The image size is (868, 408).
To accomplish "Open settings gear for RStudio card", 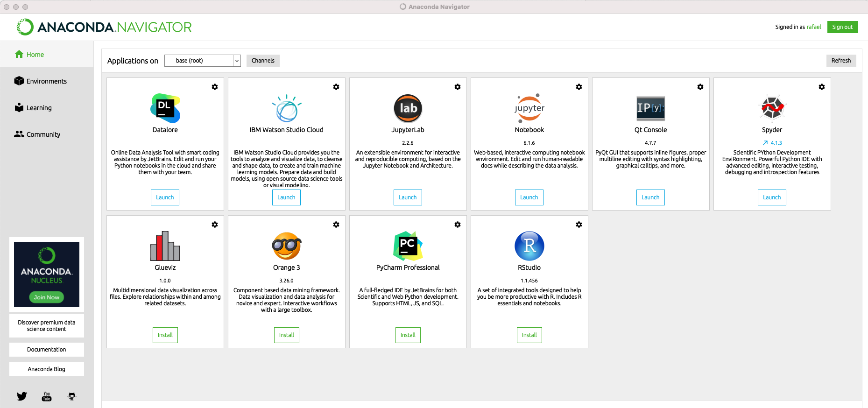I will pos(579,225).
